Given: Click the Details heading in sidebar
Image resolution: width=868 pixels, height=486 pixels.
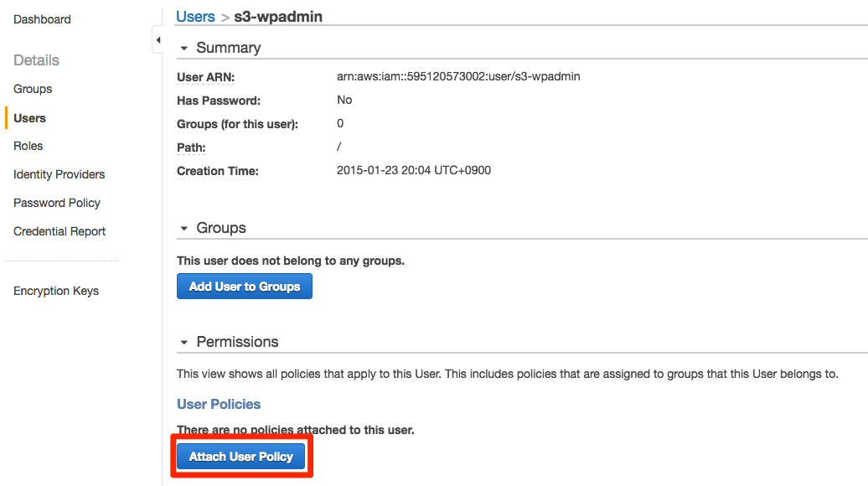Looking at the screenshot, I should 37,60.
